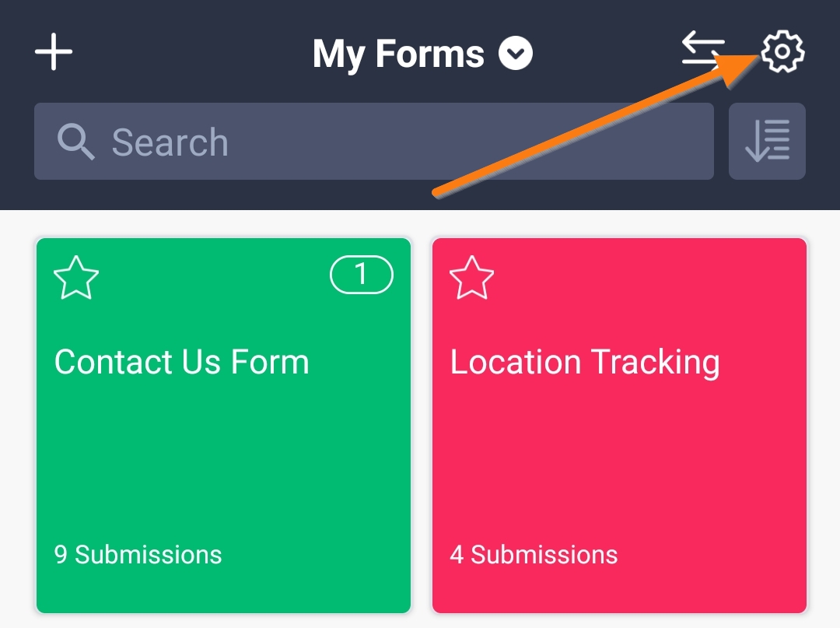Expand the My Forms dropdown chevron
This screenshot has width=840, height=628.
(515, 54)
